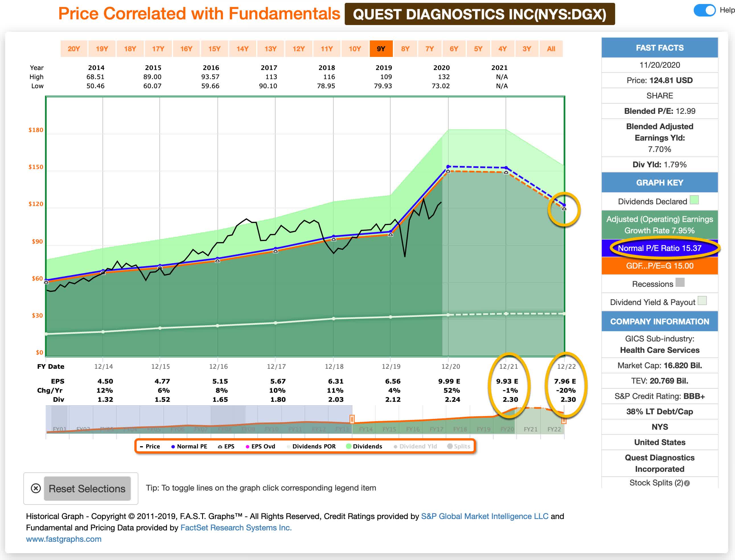Image resolution: width=735 pixels, height=560 pixels.
Task: Select the 8Y time range tab
Action: [x=405, y=49]
